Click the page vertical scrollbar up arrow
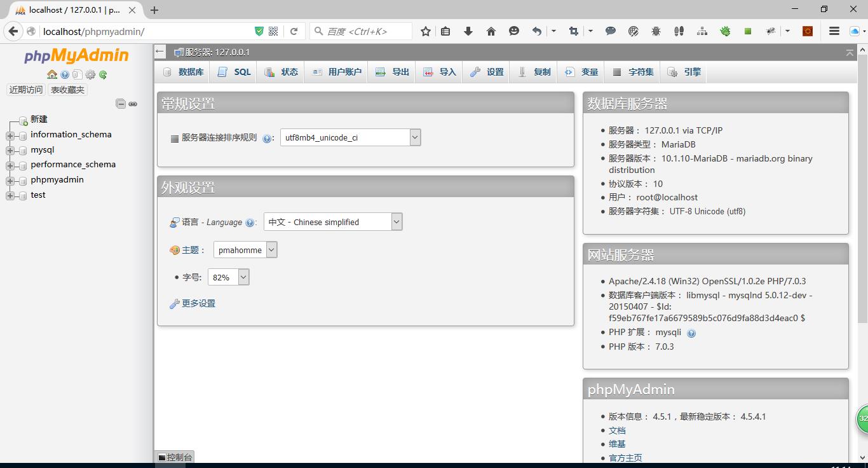868x468 pixels. 863,49
